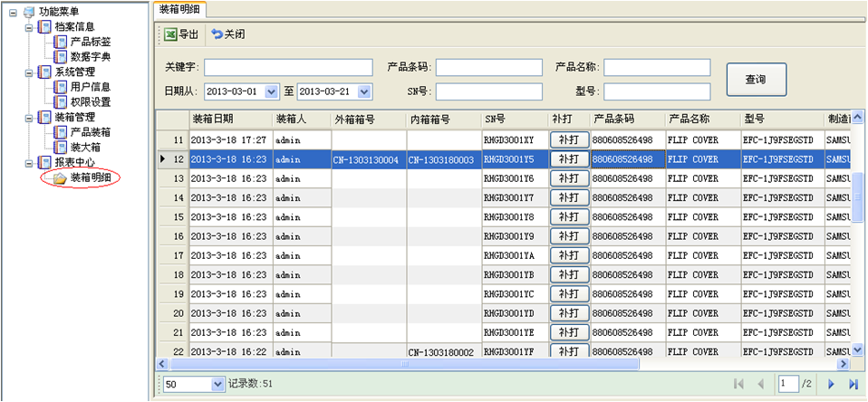Click inside the 关键字 input field
This screenshot has height=402, width=868.
click(x=288, y=68)
